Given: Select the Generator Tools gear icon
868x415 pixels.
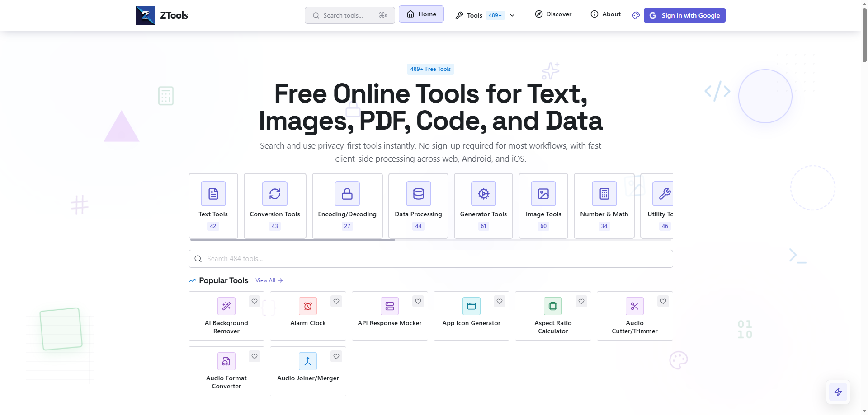Looking at the screenshot, I should [x=483, y=194].
